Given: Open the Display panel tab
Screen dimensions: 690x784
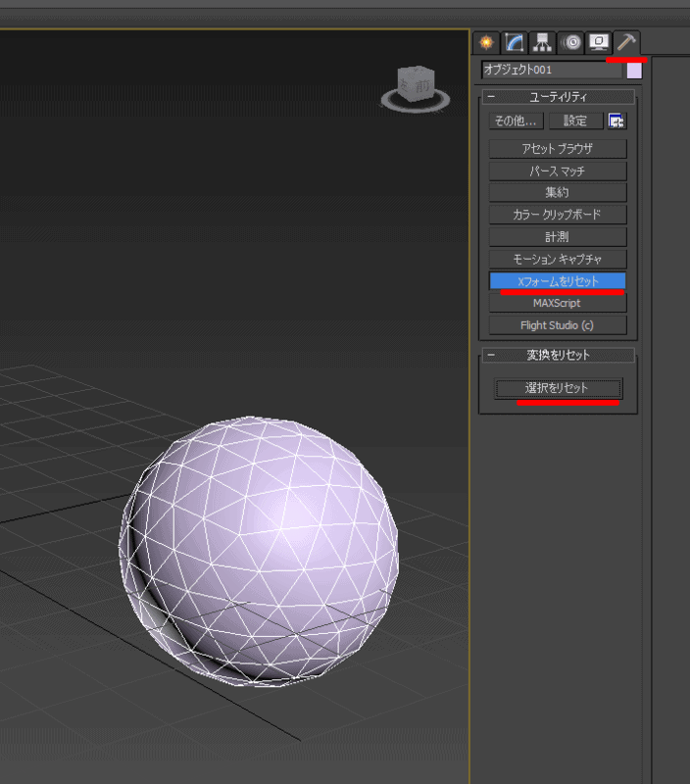Looking at the screenshot, I should 598,42.
